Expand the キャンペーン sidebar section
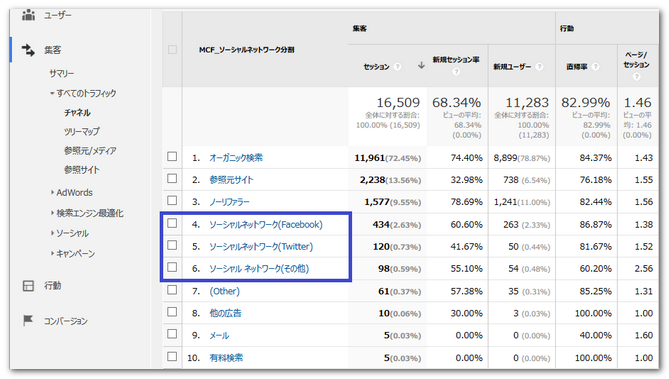 (x=52, y=253)
